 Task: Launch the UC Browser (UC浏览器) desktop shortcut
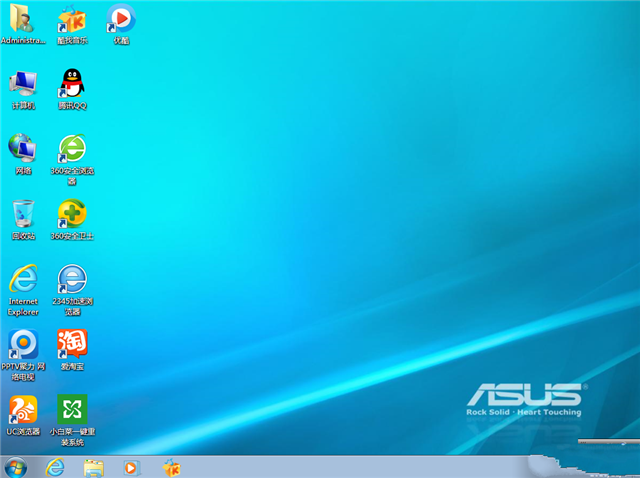[22, 410]
